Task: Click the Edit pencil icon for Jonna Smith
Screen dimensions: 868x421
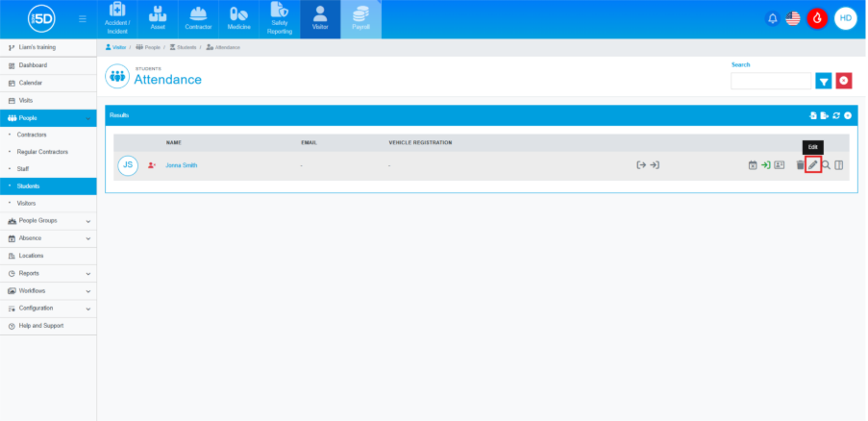Action: click(813, 165)
